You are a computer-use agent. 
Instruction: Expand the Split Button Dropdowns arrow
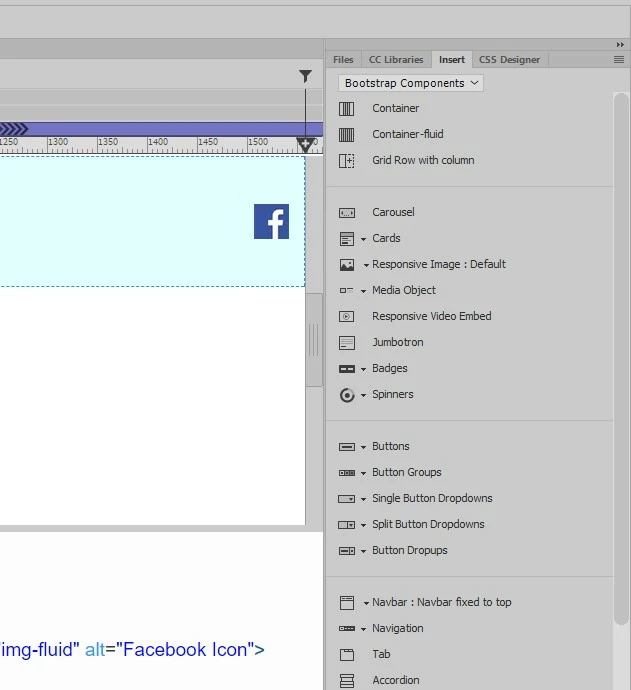363,525
